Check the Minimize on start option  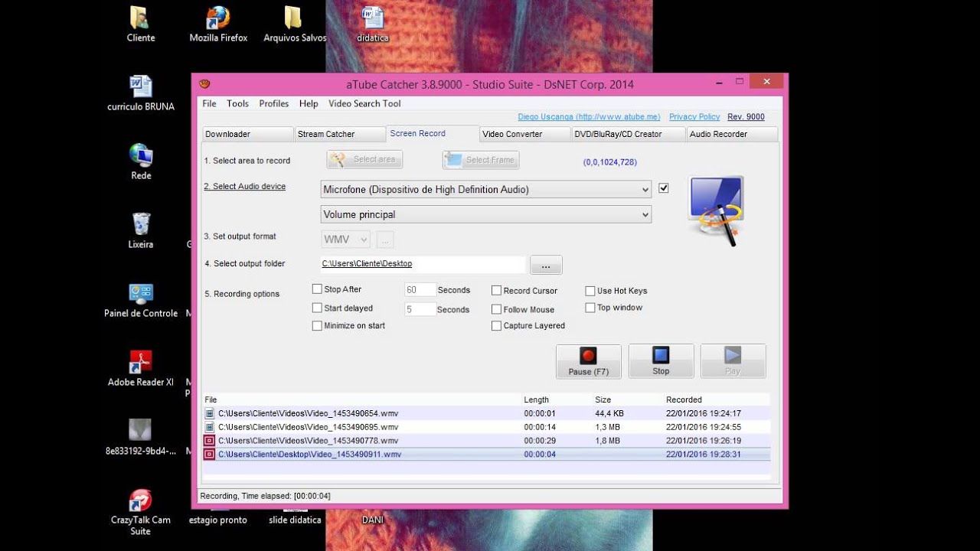(317, 326)
